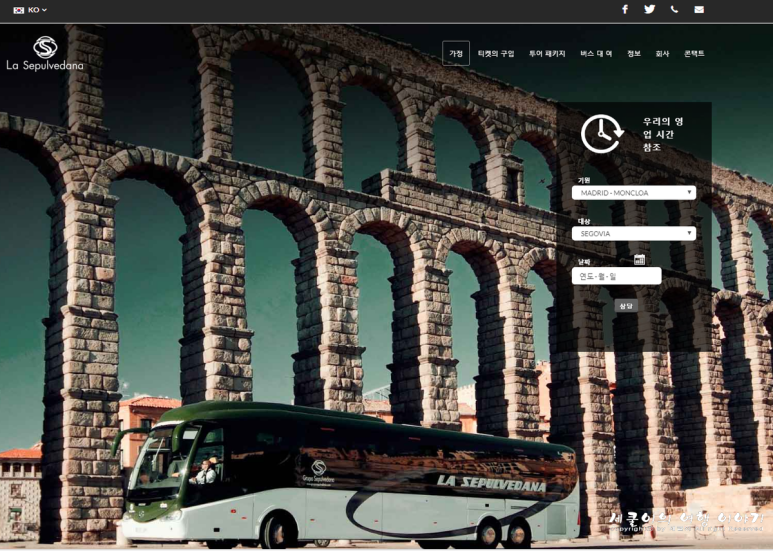Expand the SEGOVIA destination dropdown
Screen dimensions: 773x551
[633, 234]
